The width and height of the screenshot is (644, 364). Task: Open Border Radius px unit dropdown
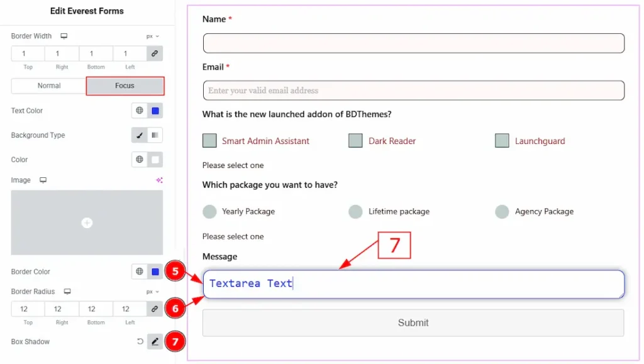pyautogui.click(x=153, y=292)
